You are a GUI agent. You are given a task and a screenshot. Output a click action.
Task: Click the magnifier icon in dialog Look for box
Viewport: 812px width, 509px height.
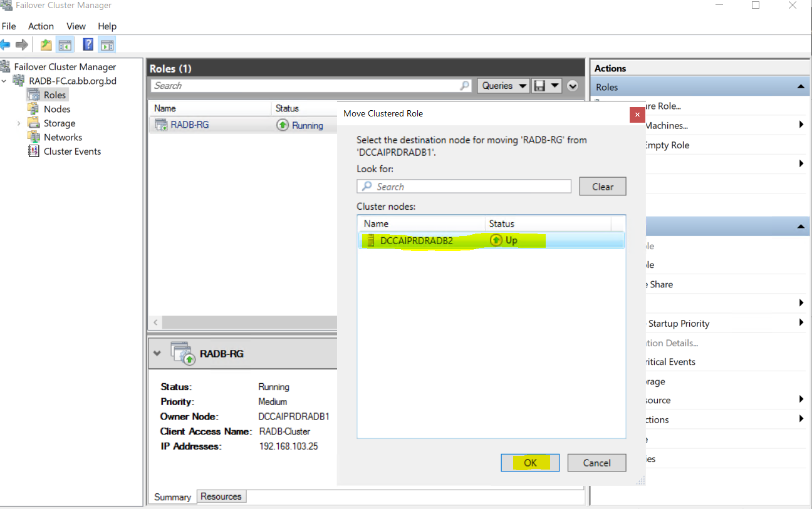(367, 187)
